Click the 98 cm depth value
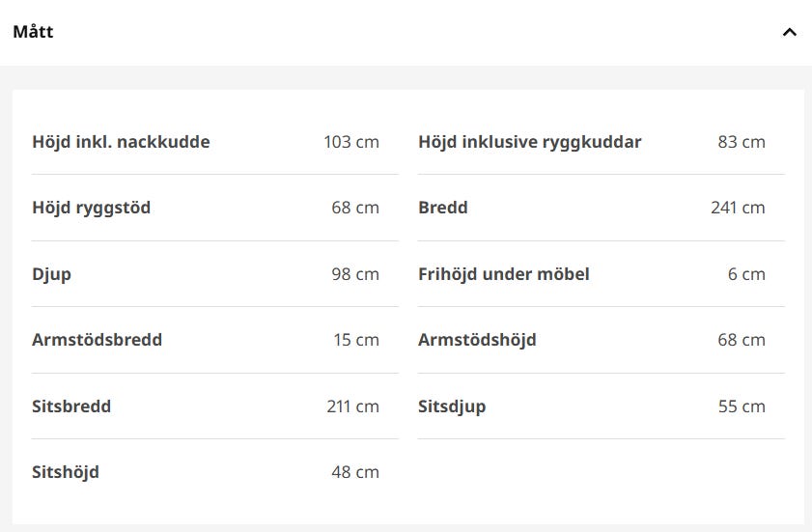This screenshot has height=532, width=812. point(355,274)
